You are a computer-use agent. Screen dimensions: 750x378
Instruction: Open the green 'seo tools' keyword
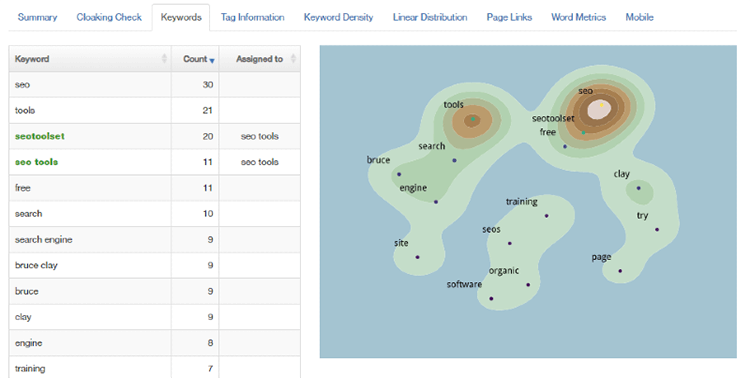36,162
